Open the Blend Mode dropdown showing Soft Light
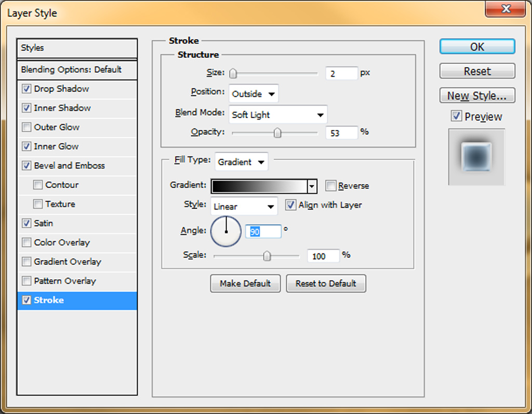Screen dimensions: 532x414 pyautogui.click(x=278, y=115)
